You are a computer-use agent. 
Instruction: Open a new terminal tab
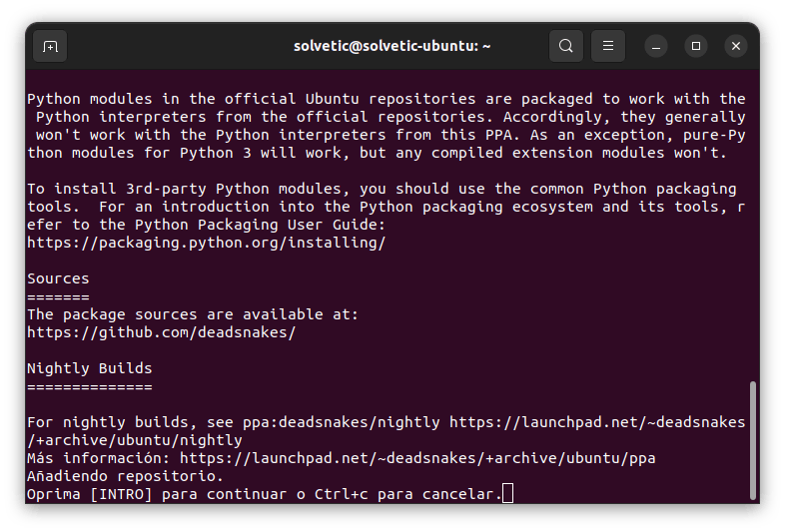tap(50, 46)
